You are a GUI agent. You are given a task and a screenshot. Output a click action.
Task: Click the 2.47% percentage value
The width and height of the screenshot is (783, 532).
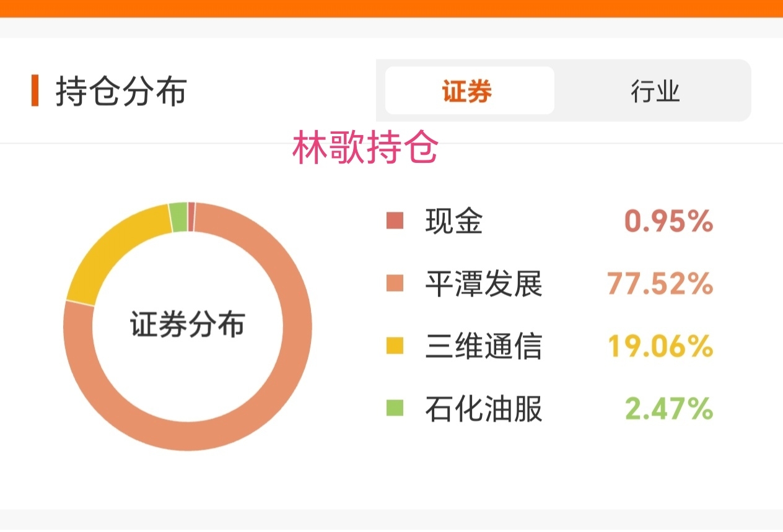point(668,409)
